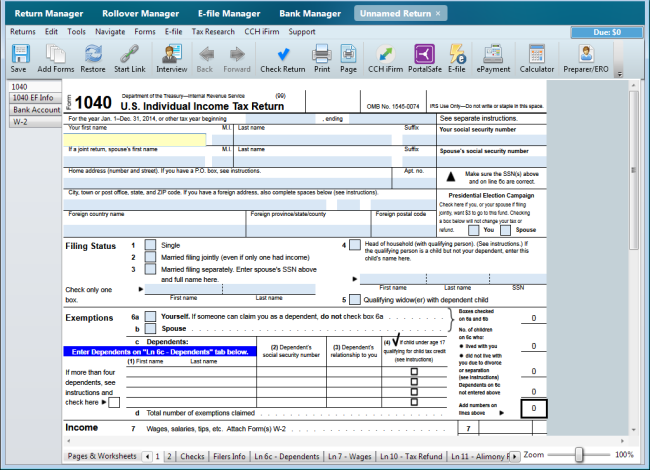650x470 pixels.
Task: Check the more than four dependents box
Action: 114,402
